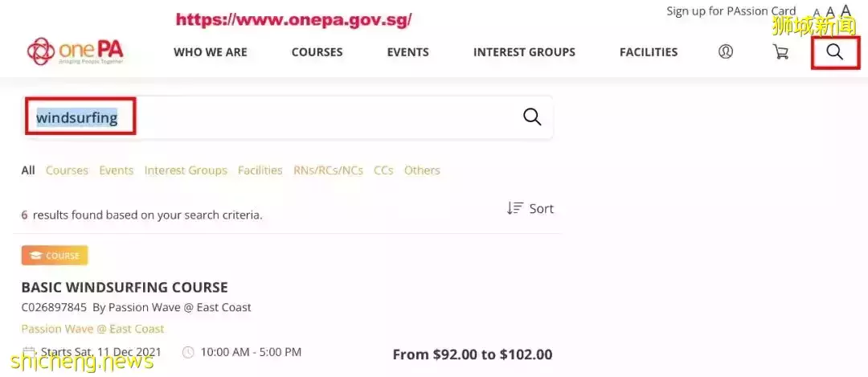Viewport: 868px width, 377px height.
Task: Click Sign up for PAssion Card link
Action: (731, 11)
